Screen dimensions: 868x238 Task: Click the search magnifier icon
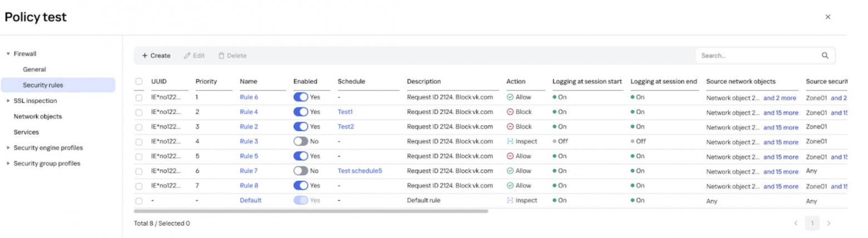click(x=825, y=56)
